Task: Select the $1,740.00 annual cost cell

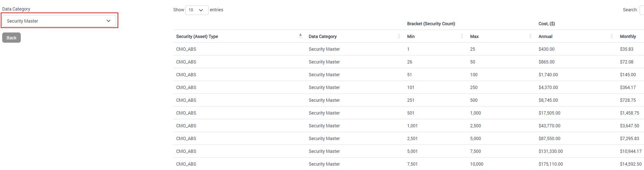Action: coord(548,75)
